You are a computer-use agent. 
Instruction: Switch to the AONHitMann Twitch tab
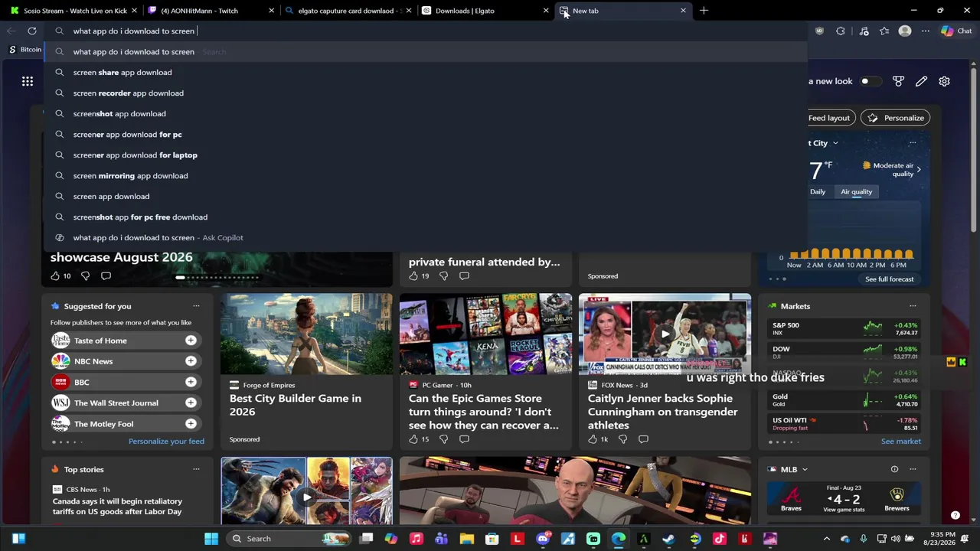click(x=211, y=11)
